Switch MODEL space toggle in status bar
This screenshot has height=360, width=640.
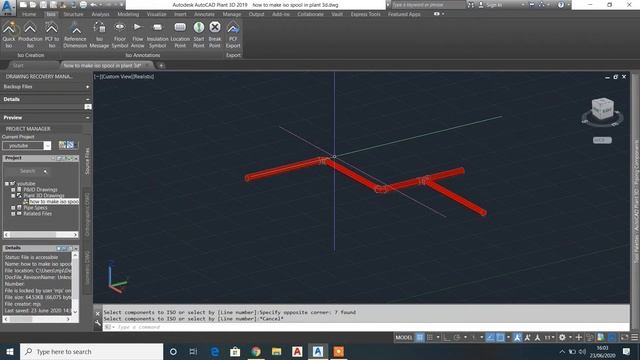coord(404,337)
